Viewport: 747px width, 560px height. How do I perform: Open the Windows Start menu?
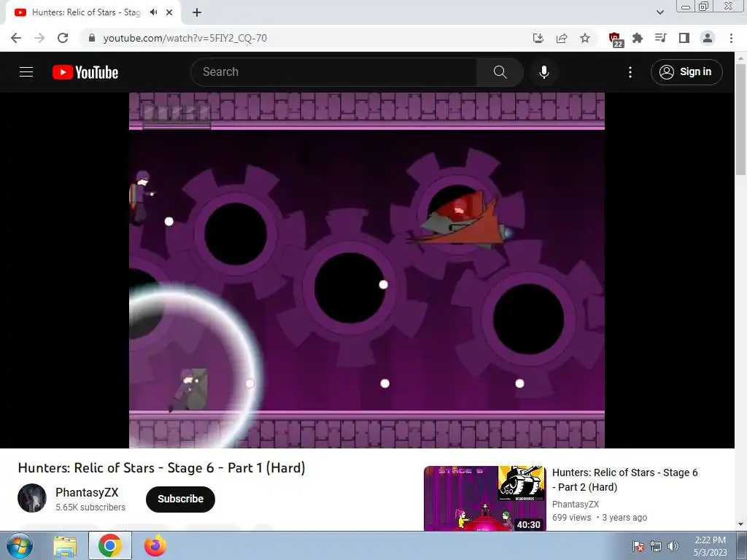[18, 545]
